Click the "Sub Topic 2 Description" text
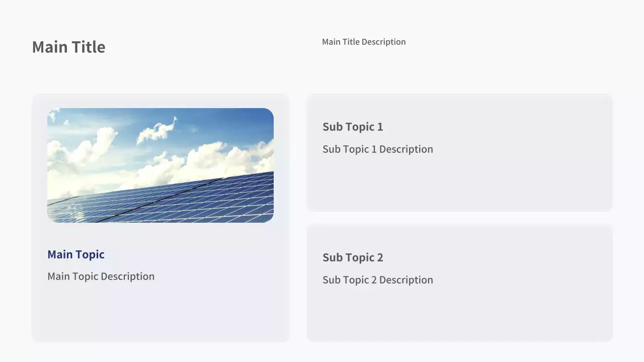 pyautogui.click(x=377, y=280)
